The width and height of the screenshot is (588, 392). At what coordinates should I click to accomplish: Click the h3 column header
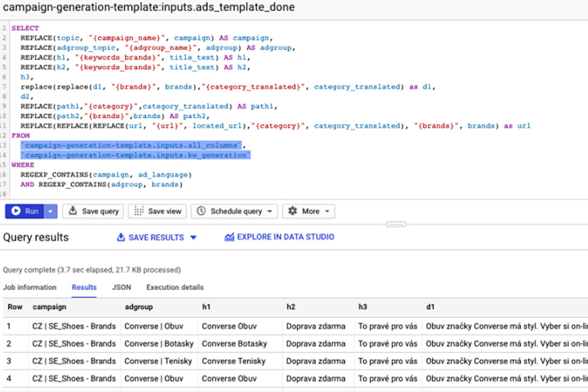(362, 307)
